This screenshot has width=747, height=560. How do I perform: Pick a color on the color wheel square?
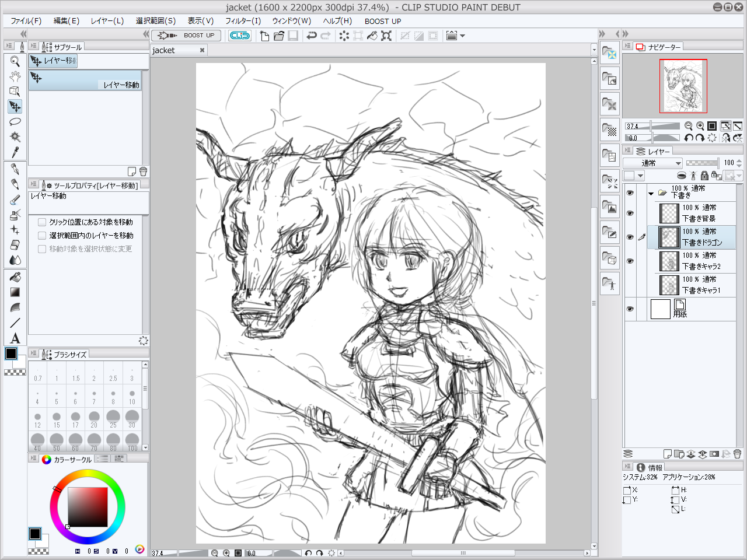(88, 507)
